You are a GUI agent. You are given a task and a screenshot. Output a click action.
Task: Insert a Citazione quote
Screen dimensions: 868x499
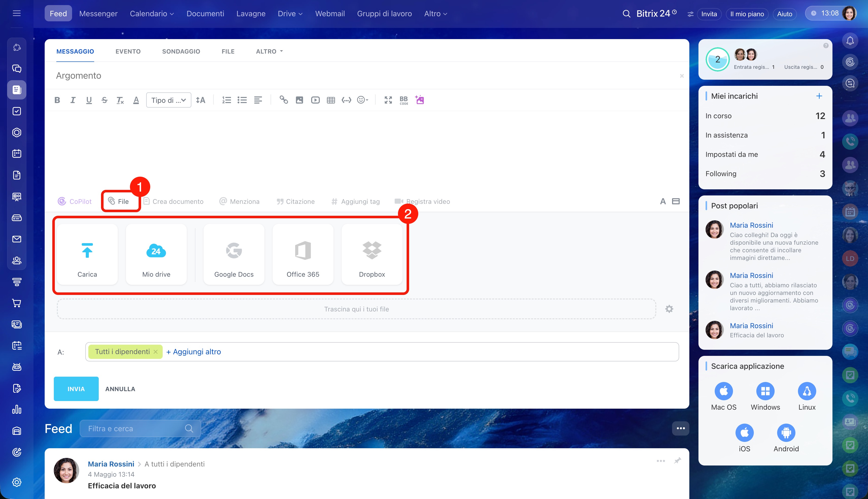tap(295, 202)
